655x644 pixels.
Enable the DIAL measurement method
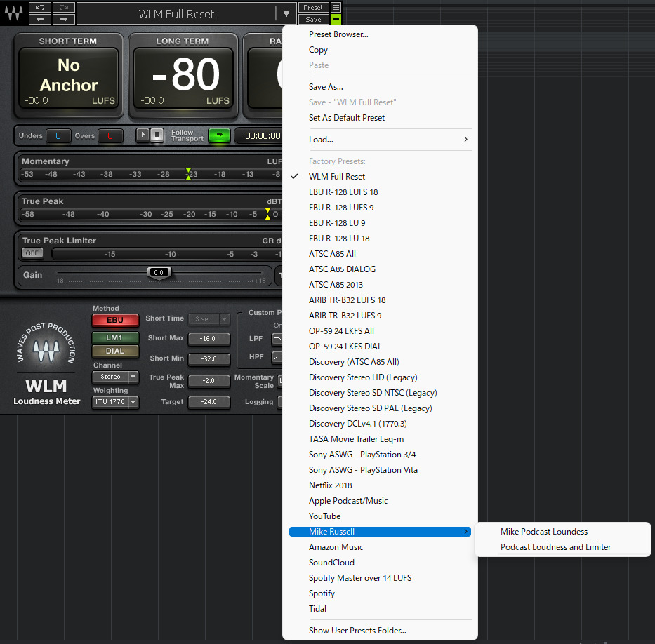click(114, 351)
